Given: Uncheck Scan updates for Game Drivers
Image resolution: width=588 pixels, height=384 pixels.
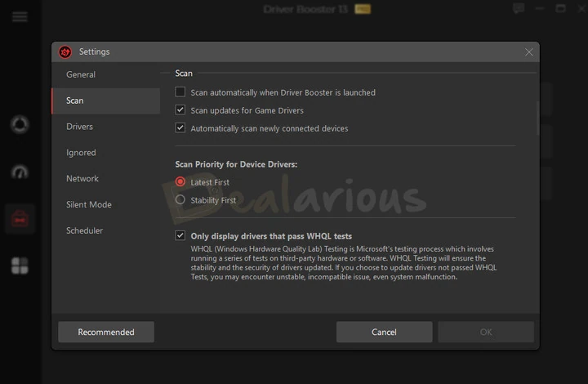Looking at the screenshot, I should [180, 110].
